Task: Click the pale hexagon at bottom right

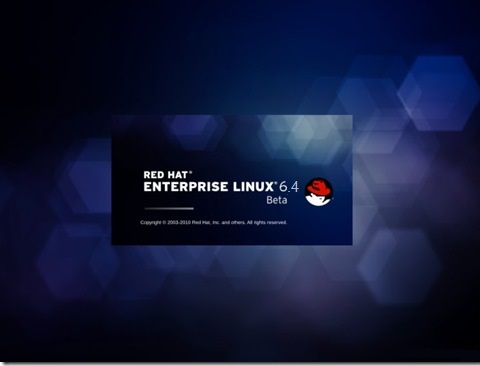Action: tap(398, 266)
